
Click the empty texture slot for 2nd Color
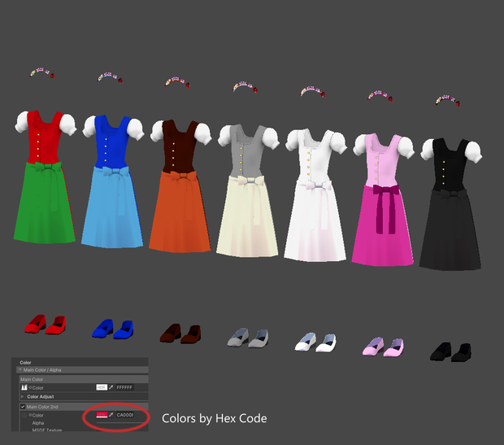click(24, 415)
